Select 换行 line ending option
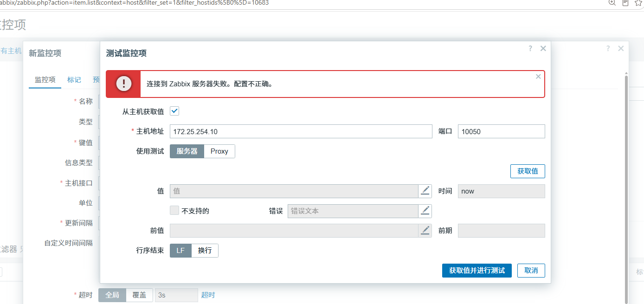Viewport: 644px width, 304px height. [x=205, y=251]
